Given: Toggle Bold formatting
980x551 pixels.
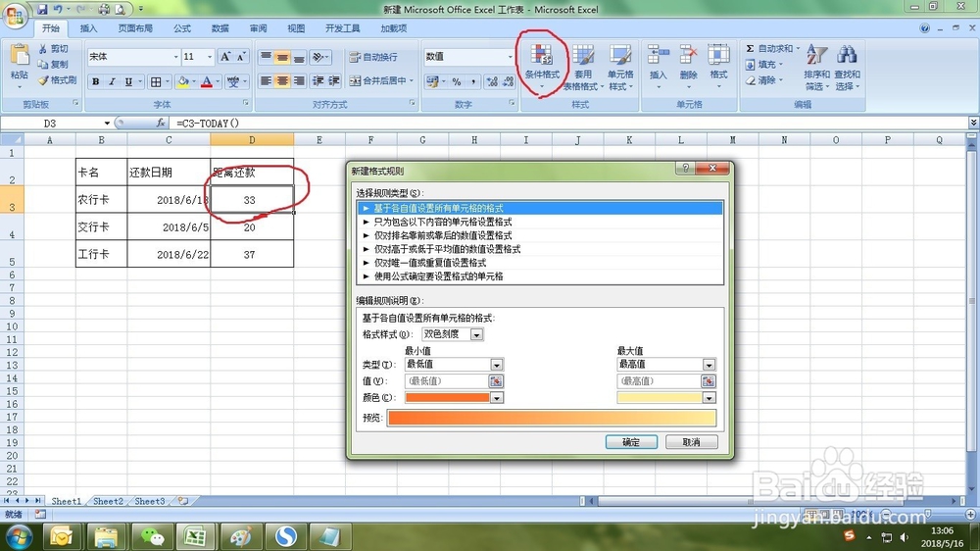Looking at the screenshot, I should pos(96,81).
